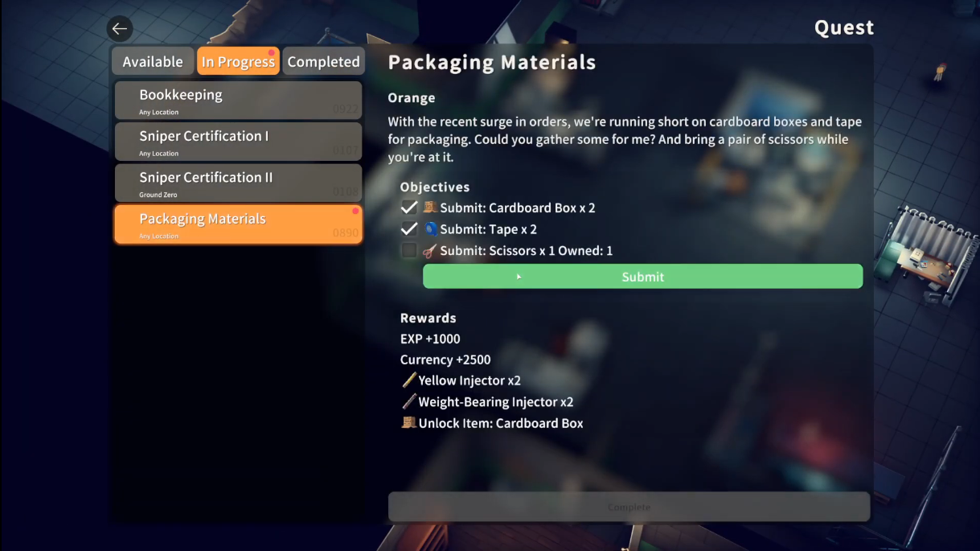Click the red notification dot on In Progress
Screen dimensions: 980x551
(272, 53)
